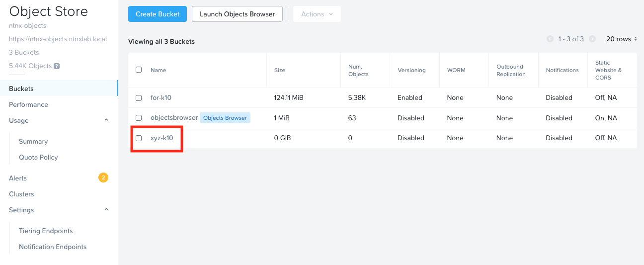The image size is (644, 265).
Task: Check the xyz-k10 bucket checkbox
Action: pyautogui.click(x=139, y=138)
